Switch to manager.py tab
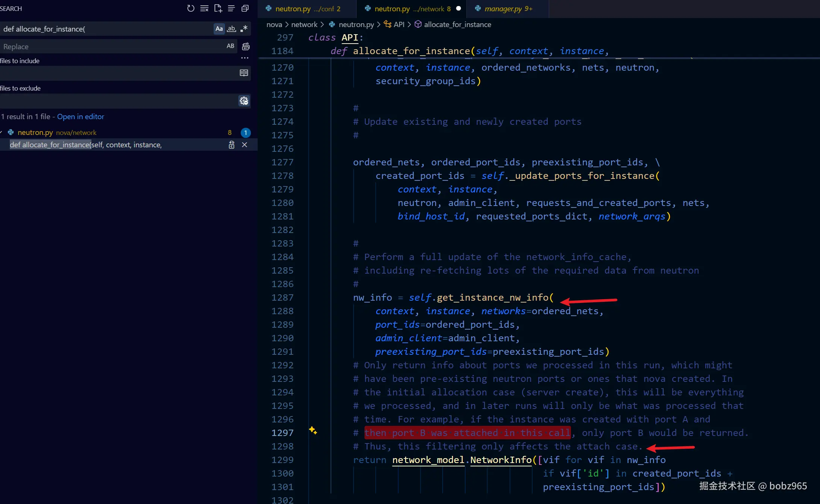This screenshot has width=820, height=504. (x=508, y=9)
